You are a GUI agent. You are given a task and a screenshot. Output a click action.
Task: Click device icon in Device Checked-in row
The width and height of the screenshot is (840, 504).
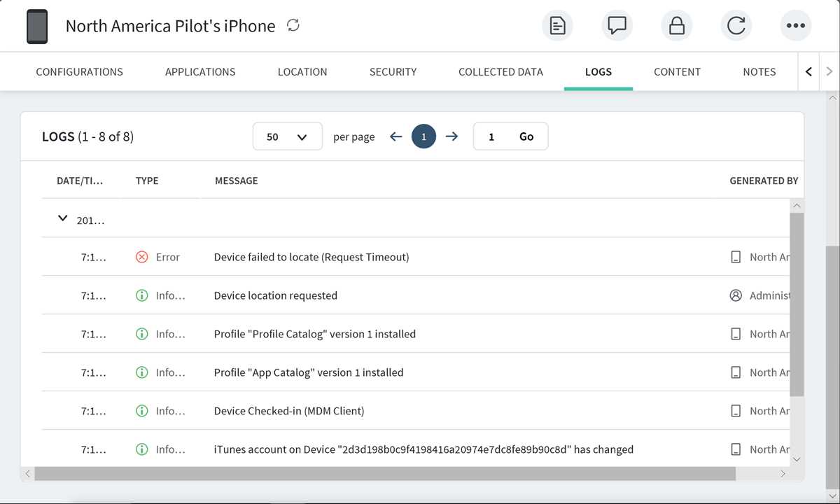point(735,411)
